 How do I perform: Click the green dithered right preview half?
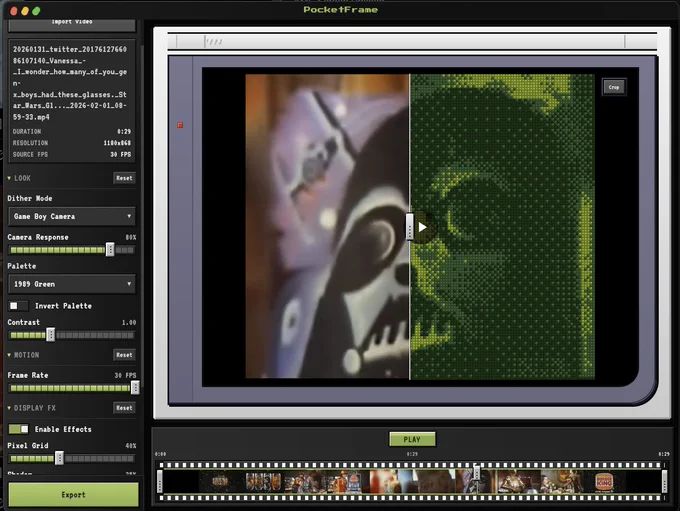(x=502, y=226)
